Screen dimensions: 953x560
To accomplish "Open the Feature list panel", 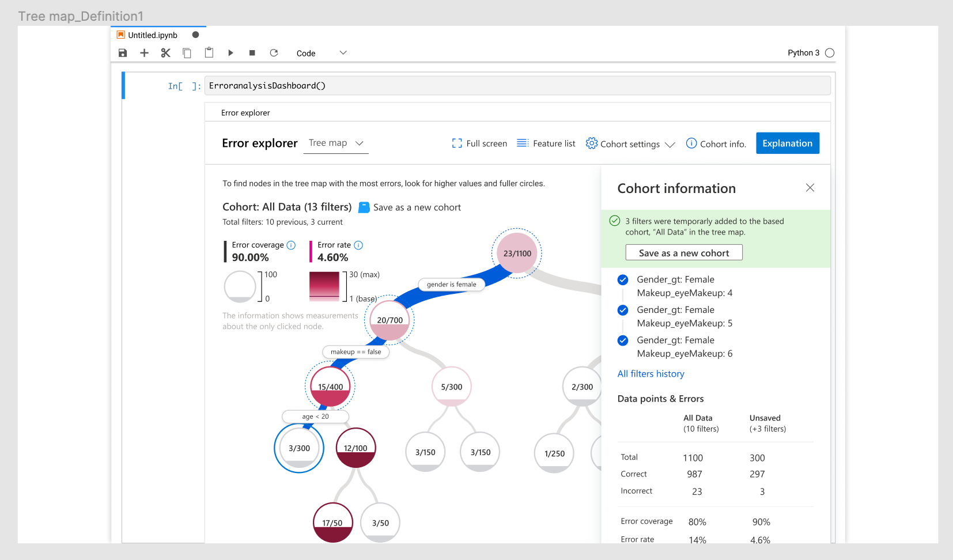I will [x=545, y=143].
